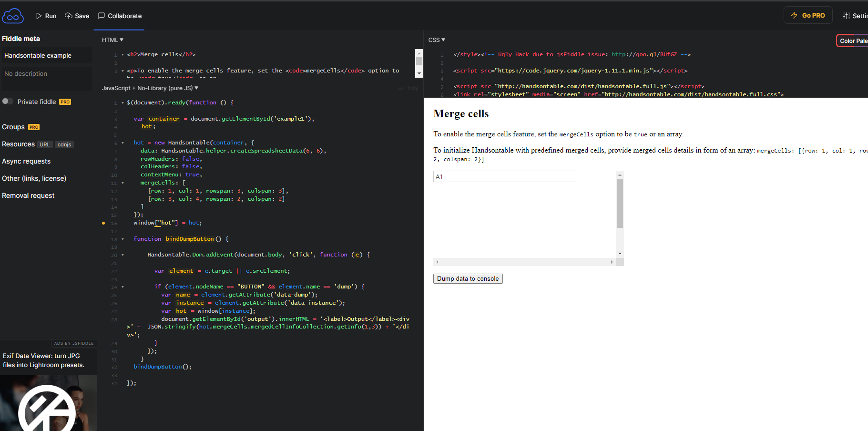Fold the mergeCells array at line 11
868x431 pixels.
tap(123, 183)
